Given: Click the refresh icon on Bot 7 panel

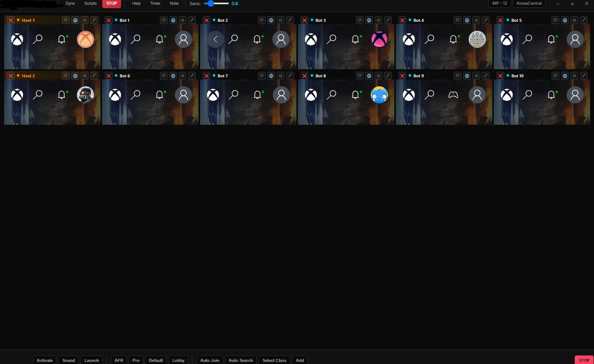Looking at the screenshot, I should (261, 76).
